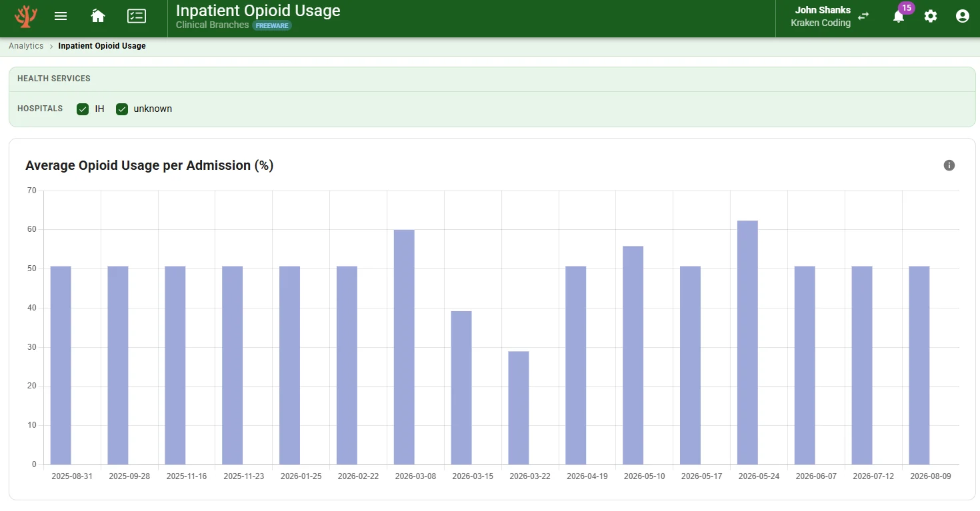
Task: Open the user account profile icon
Action: point(963,16)
